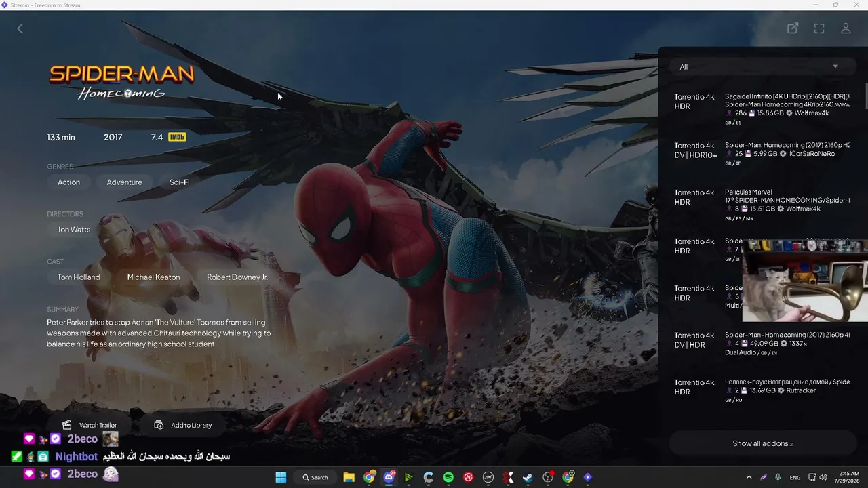Select the Sci-Fi genre chip
The width and height of the screenshot is (868, 488).
(179, 182)
